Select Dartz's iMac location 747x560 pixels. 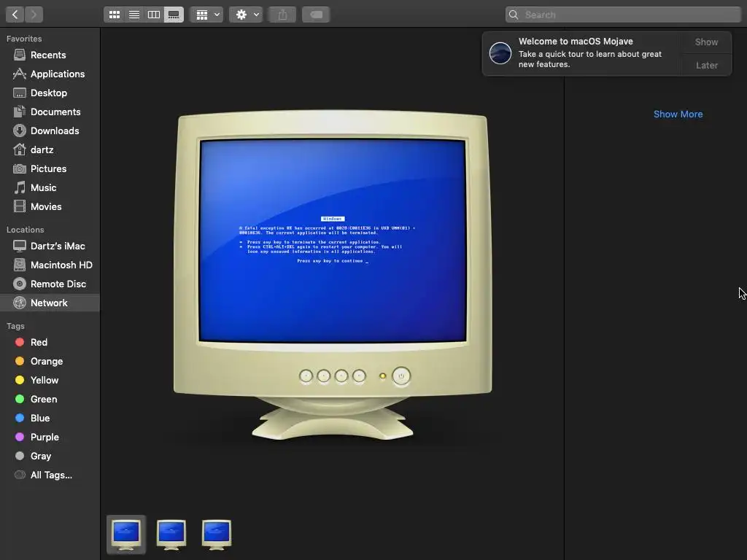point(50,246)
